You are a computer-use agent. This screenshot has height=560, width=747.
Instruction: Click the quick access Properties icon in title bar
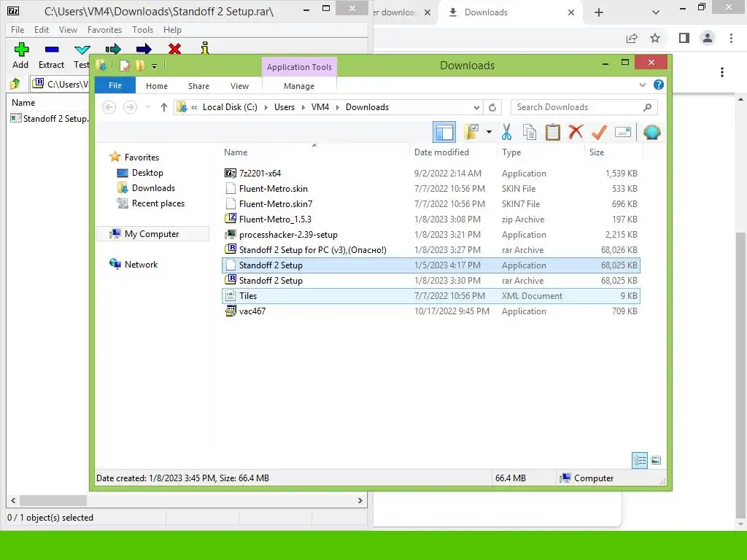124,66
